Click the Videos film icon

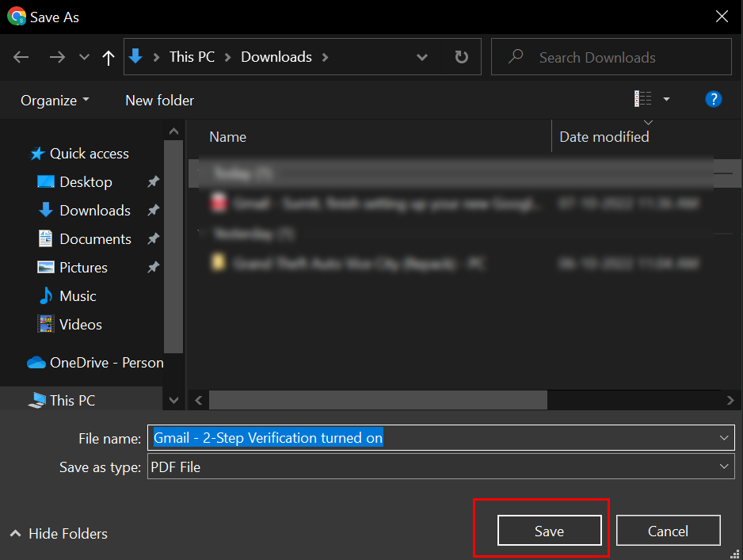(45, 324)
